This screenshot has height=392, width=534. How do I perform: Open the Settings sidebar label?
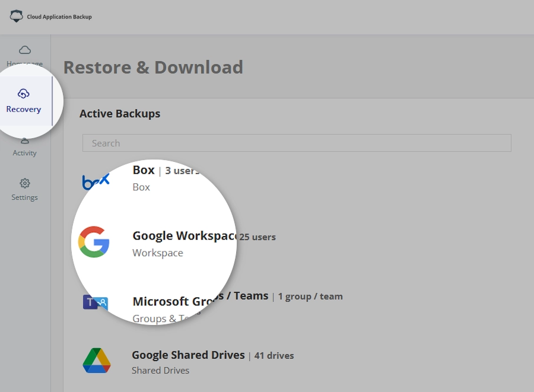tap(24, 197)
